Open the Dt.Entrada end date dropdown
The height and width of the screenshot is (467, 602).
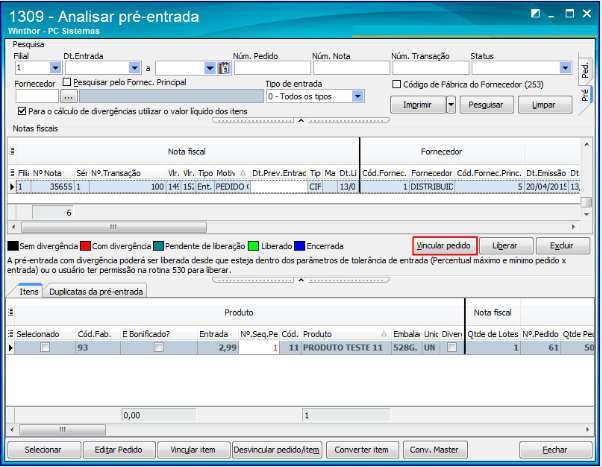(x=210, y=68)
